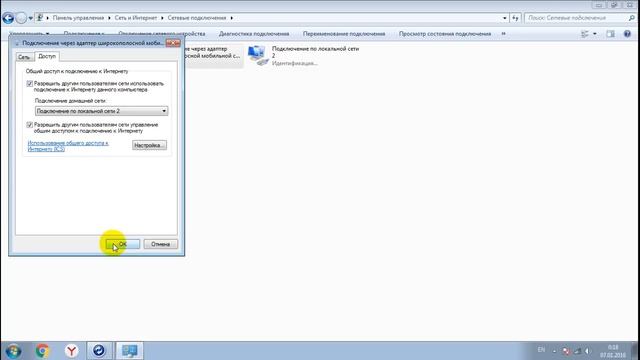The image size is (640, 360).
Task: Click the red-marked tray notification icon
Action: [566, 351]
